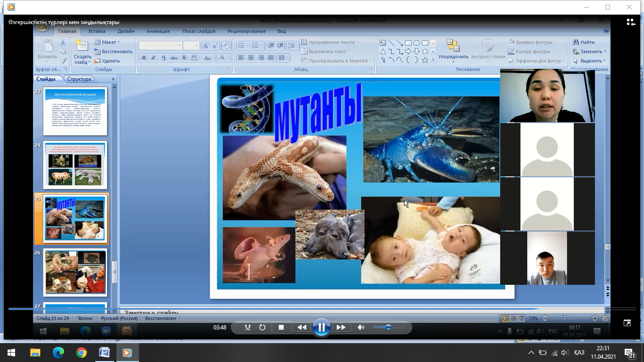Click the Switch to Library icon
Screen dimensions: 644x362
click(x=631, y=22)
